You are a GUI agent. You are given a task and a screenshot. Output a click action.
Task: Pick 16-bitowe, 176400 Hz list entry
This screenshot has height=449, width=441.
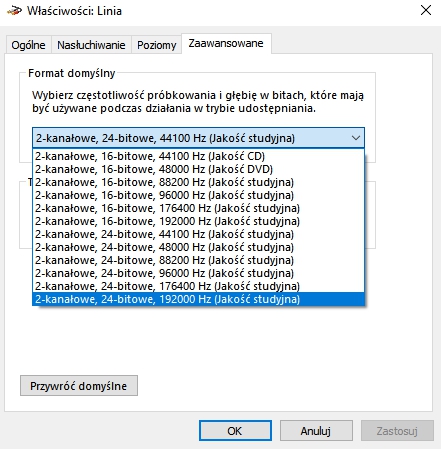(x=198, y=208)
